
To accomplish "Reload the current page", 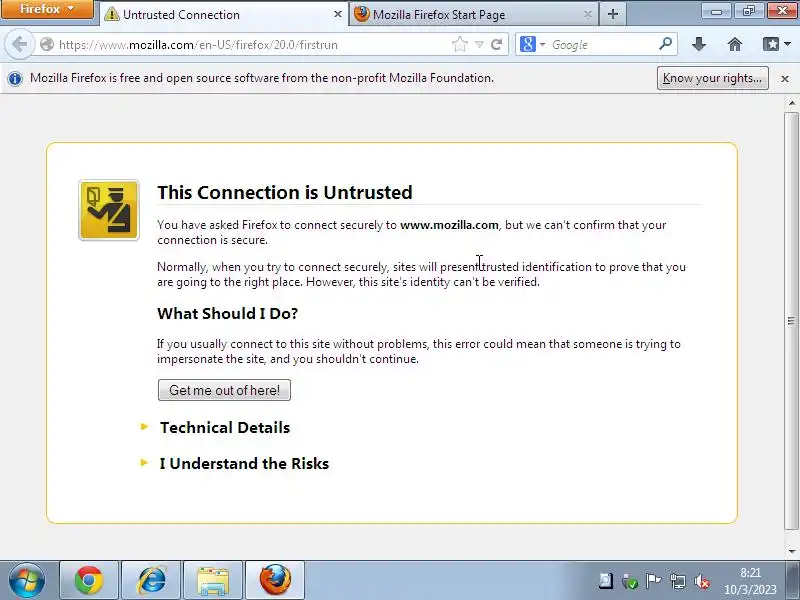I will (x=496, y=44).
